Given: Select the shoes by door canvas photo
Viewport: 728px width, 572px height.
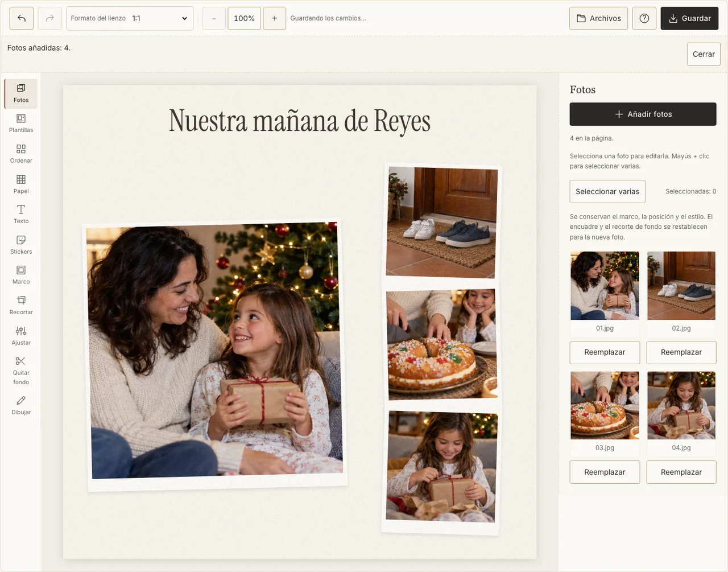Looking at the screenshot, I should [x=441, y=223].
